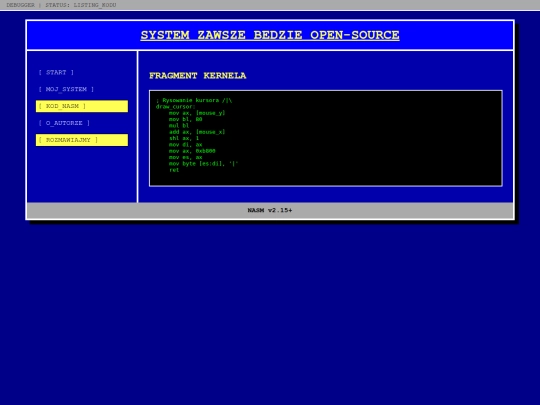Image resolution: width=540 pixels, height=405 pixels.
Task: Click the draw_cursor: label line
Action: pyautogui.click(x=175, y=107)
